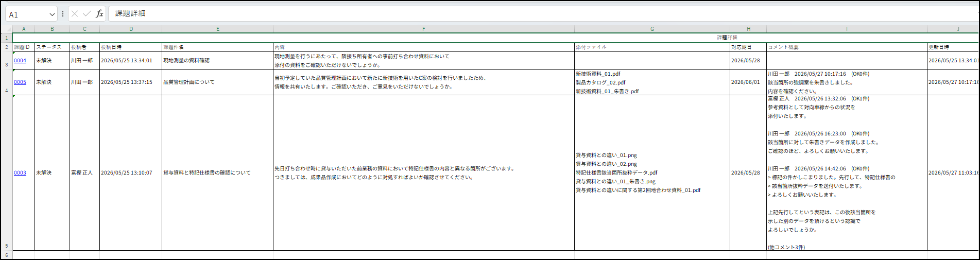The width and height of the screenshot is (980, 260).
Task: Select column B header
Action: point(53,29)
